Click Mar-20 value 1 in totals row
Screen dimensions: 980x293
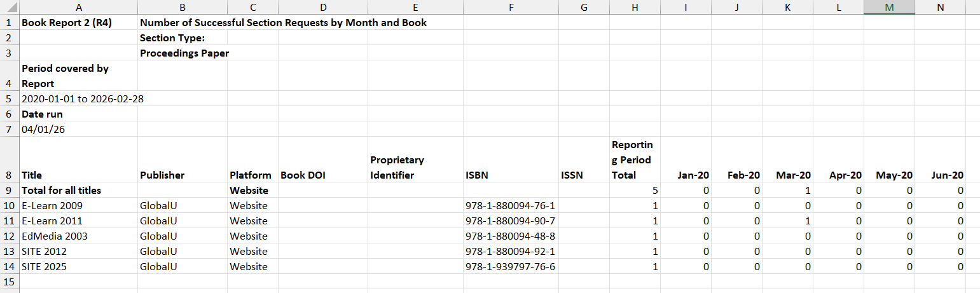click(787, 190)
